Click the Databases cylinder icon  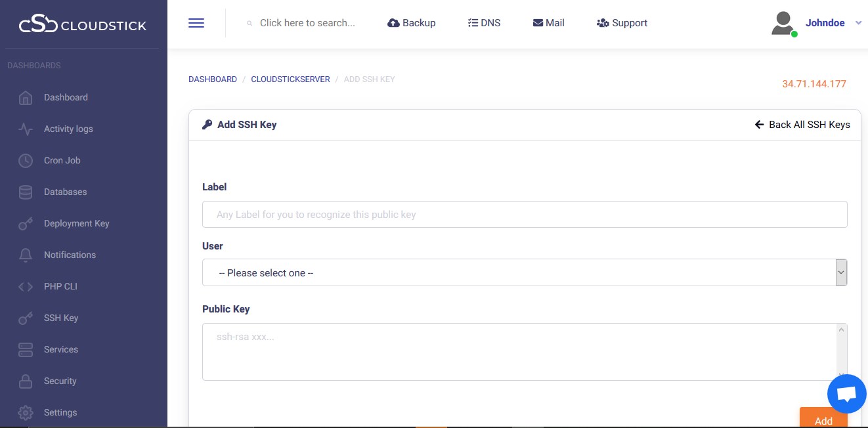pyautogui.click(x=26, y=192)
